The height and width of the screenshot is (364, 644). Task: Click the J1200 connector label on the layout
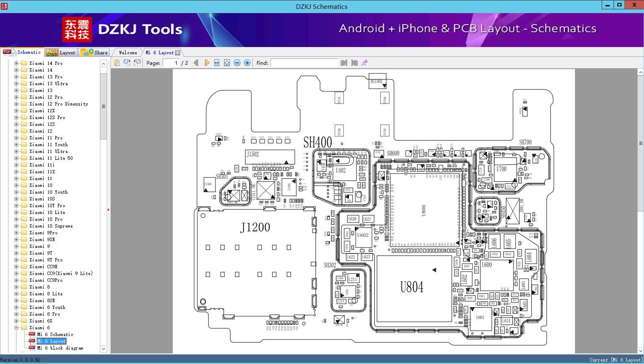255,227
